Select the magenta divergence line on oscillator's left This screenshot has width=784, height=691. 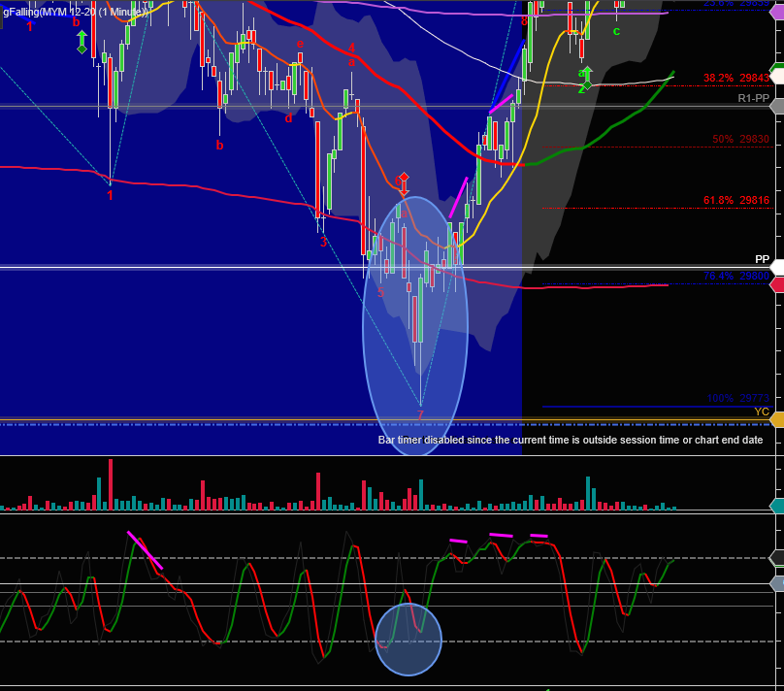click(145, 550)
